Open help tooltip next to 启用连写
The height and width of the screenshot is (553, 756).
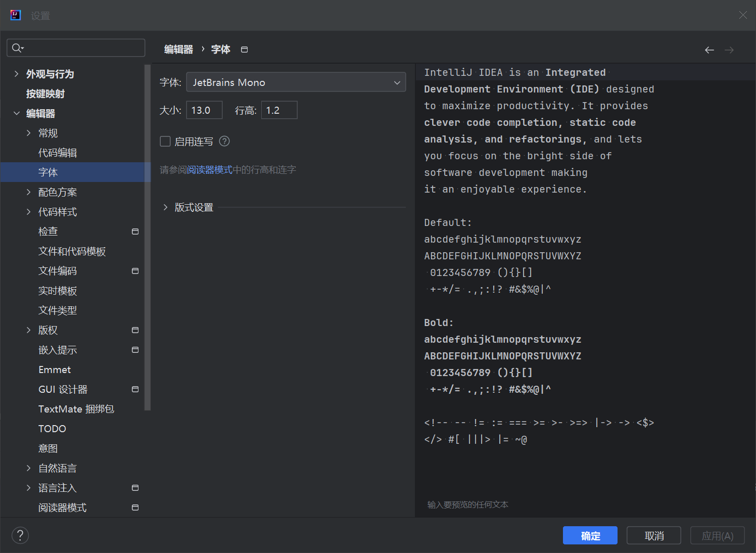coord(224,142)
